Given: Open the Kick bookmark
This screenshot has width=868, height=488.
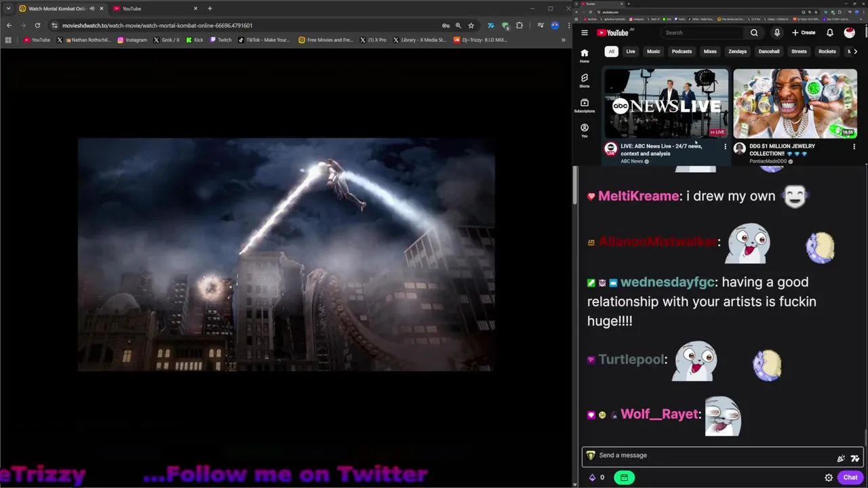Looking at the screenshot, I should 194,40.
